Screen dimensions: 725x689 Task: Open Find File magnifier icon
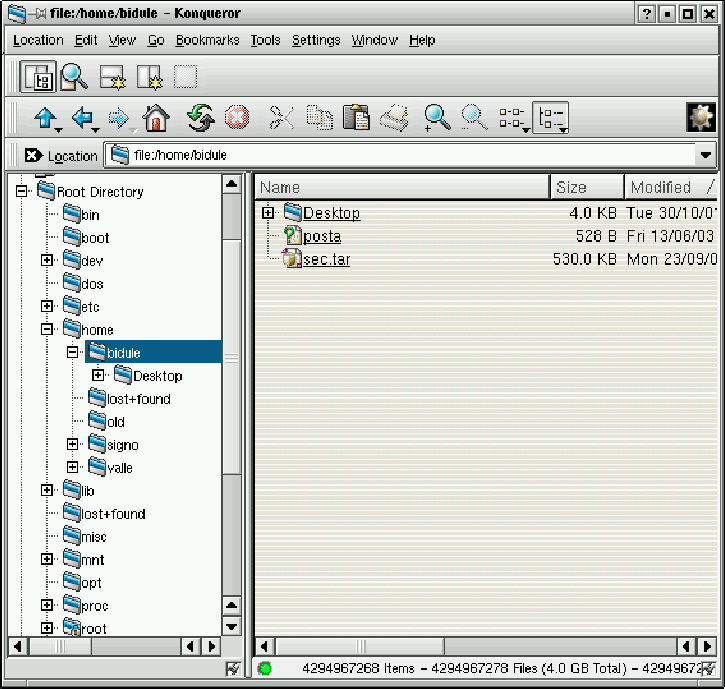[74, 77]
